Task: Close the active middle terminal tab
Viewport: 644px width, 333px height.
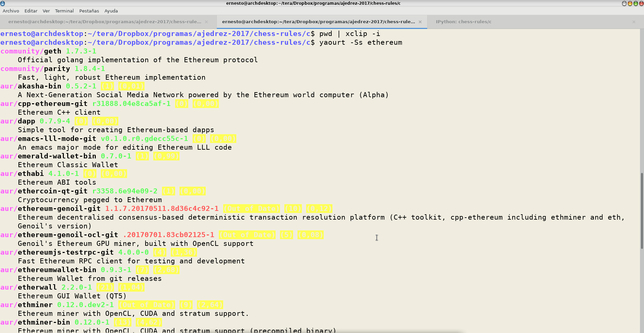Action: tap(420, 22)
